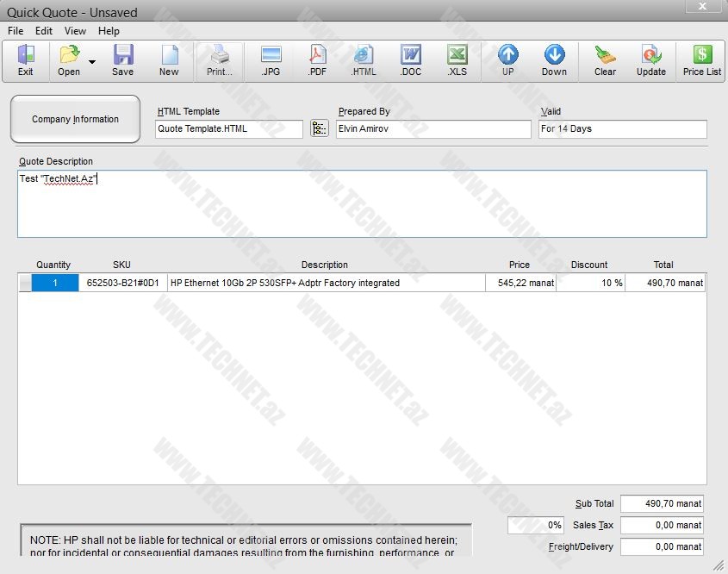
Task: Move the item row Down
Action: point(554,60)
